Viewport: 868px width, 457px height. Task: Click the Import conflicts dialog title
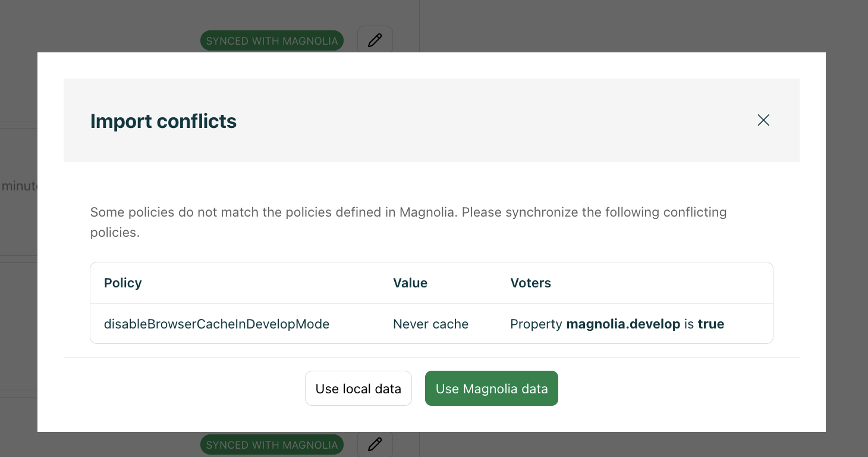pos(163,121)
